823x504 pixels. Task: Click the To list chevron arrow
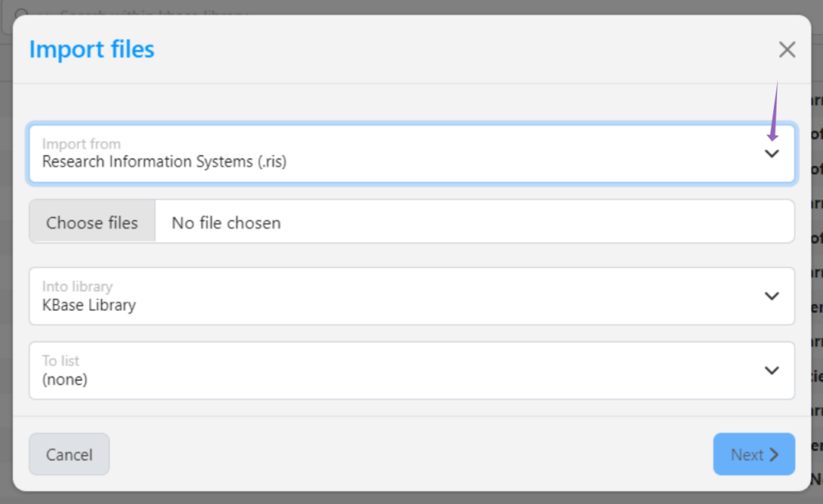(772, 371)
